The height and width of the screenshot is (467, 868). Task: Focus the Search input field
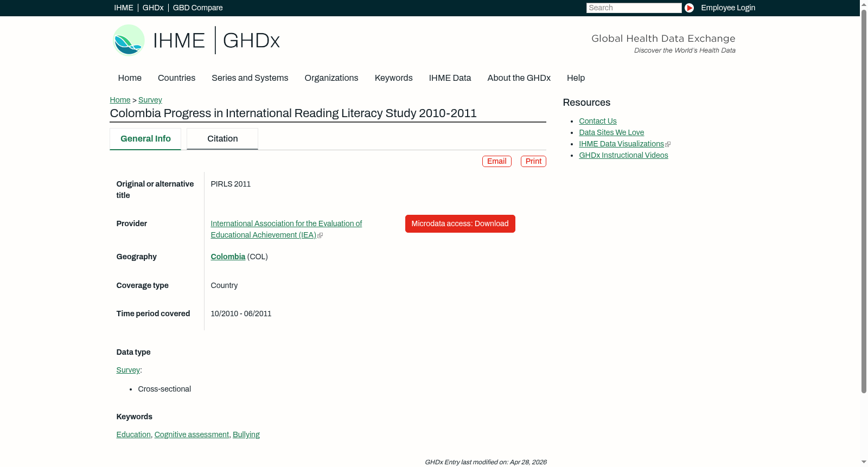634,8
